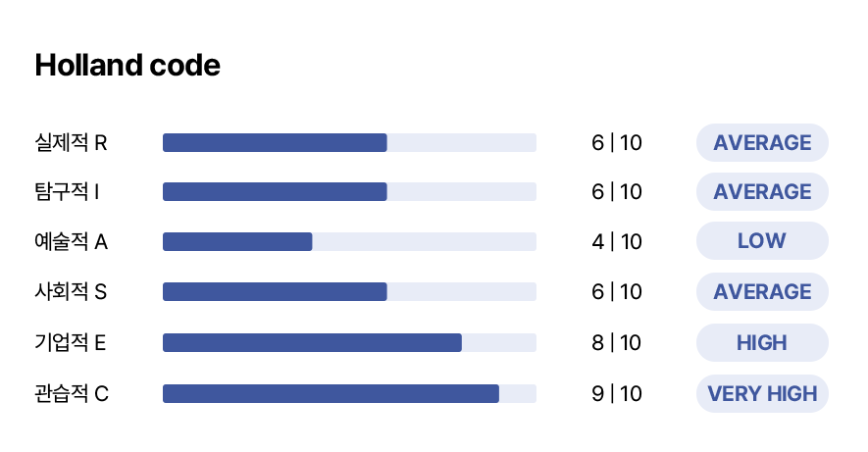The width and height of the screenshot is (868, 452).
Task: Click the 관습적 C progress bar
Action: pyautogui.click(x=349, y=394)
